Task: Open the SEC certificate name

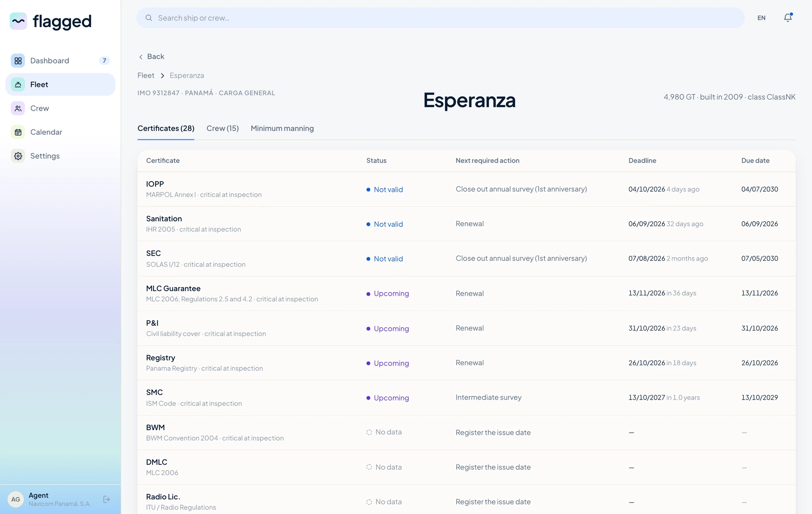Action: [x=153, y=253]
